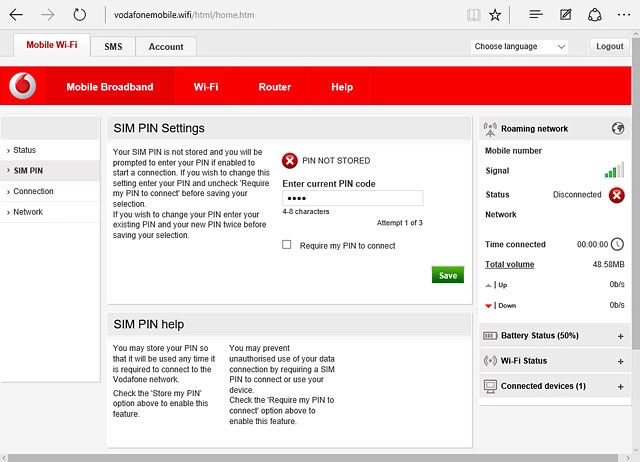Click the globe icon beside Roaming network

click(x=617, y=129)
